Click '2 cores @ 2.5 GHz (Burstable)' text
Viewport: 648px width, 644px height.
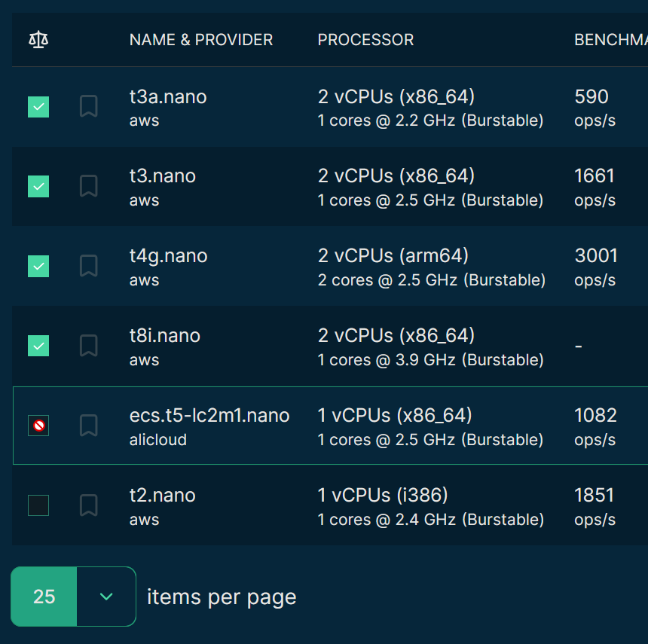432,280
